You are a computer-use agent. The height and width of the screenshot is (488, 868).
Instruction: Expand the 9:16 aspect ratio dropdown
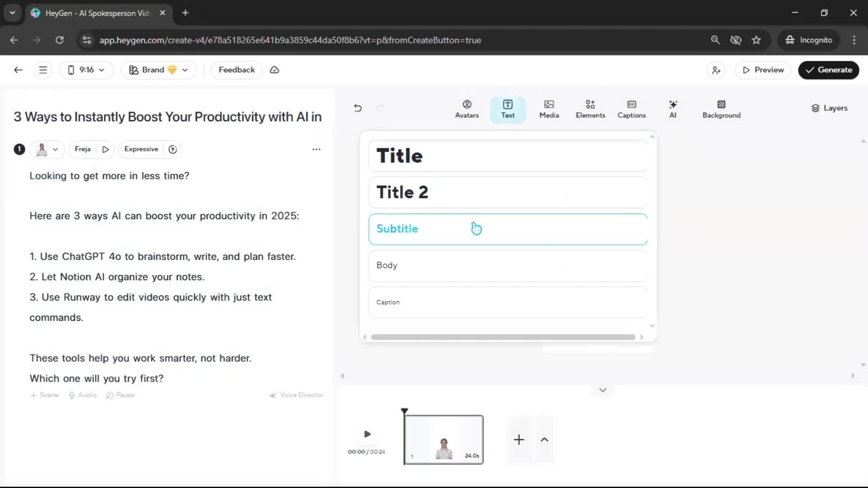86,70
